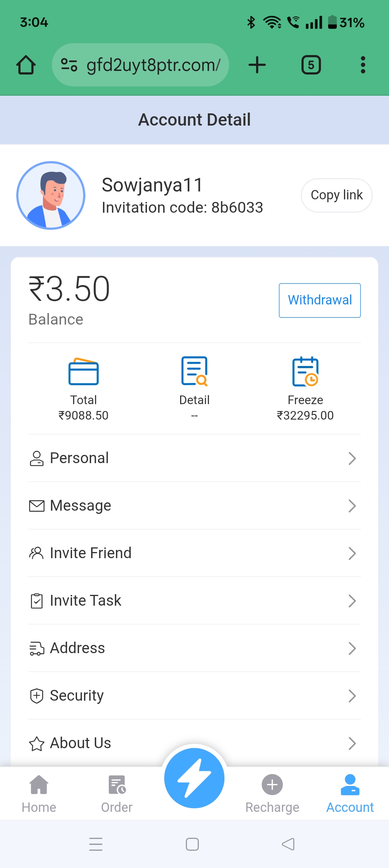Tap the URL address field
This screenshot has width=389, height=868.
(x=153, y=65)
